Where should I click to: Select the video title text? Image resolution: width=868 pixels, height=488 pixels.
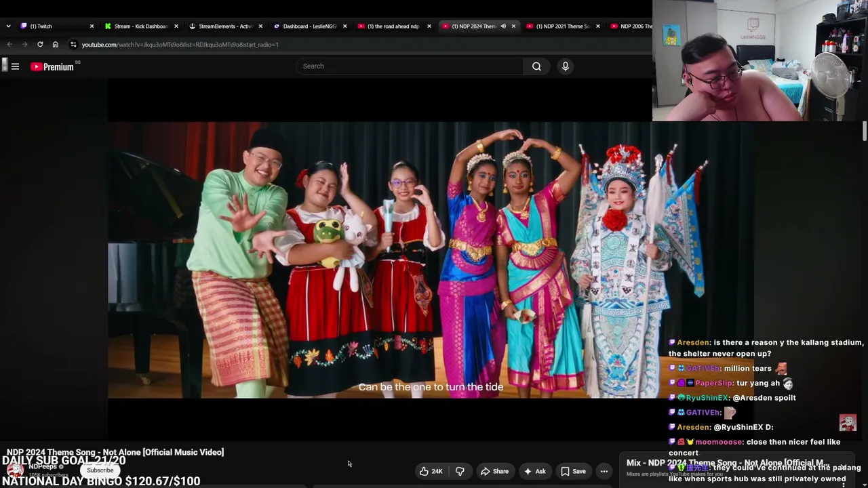pos(115,452)
